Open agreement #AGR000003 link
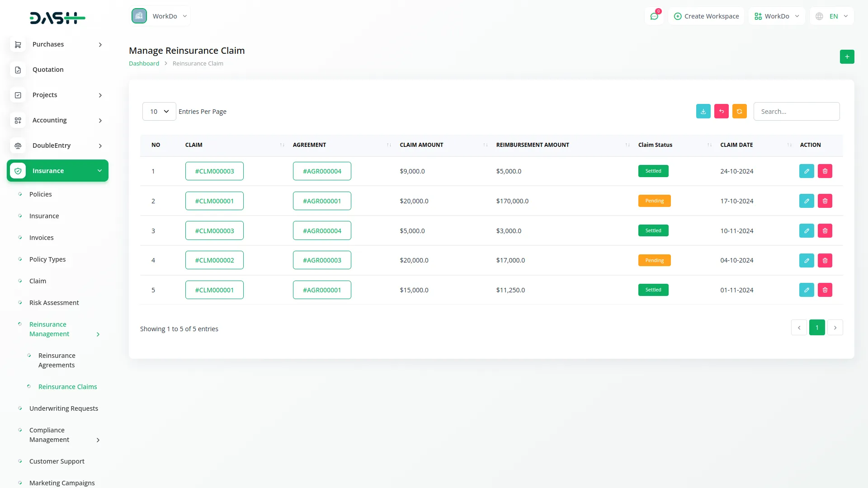This screenshot has height=488, width=868. 322,260
